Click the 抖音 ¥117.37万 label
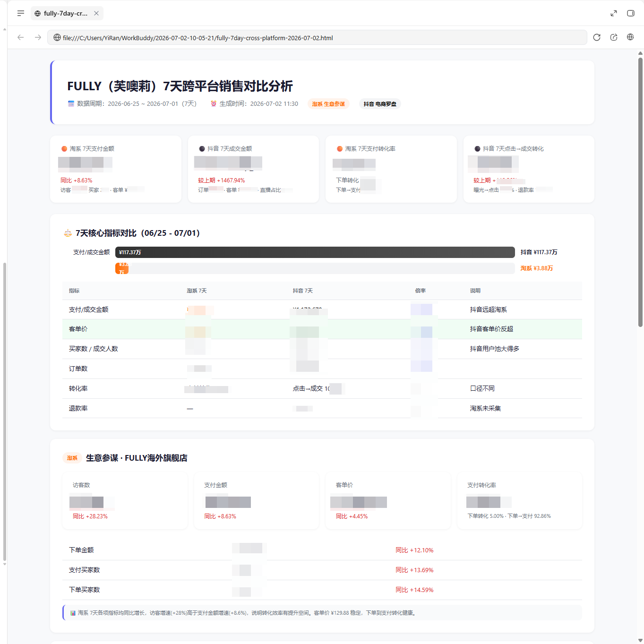 click(x=539, y=252)
